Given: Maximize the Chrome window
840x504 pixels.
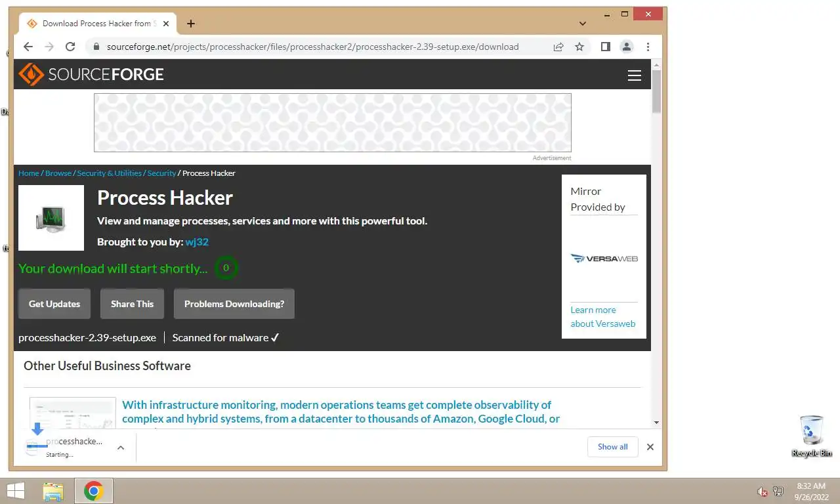Looking at the screenshot, I should [x=625, y=14].
